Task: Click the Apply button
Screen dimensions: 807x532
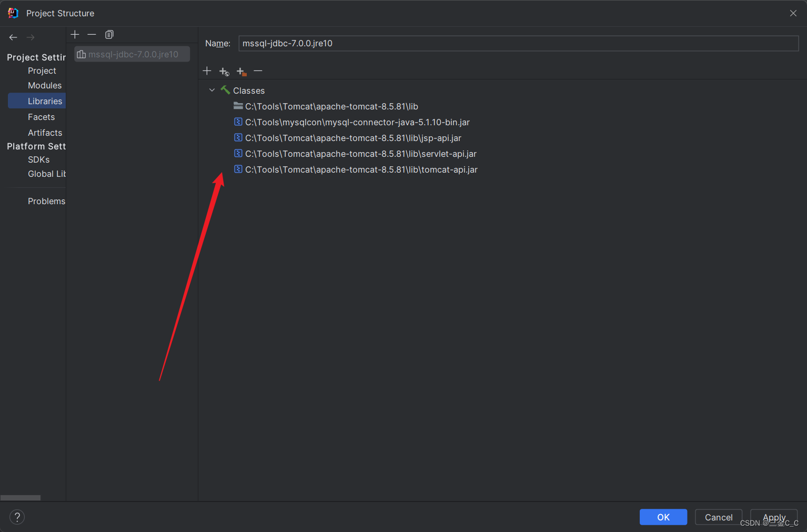Action: [774, 517]
